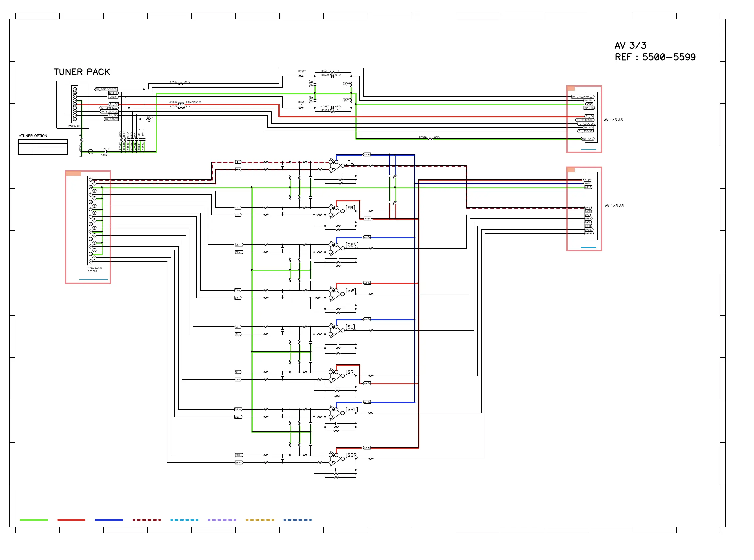Click the [CEN] op-amp symbol

tap(335, 248)
